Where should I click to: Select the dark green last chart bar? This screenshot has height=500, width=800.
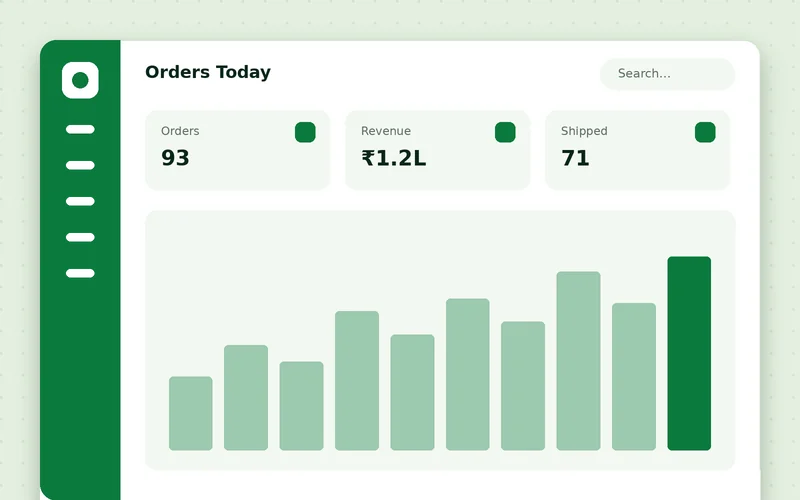point(689,354)
